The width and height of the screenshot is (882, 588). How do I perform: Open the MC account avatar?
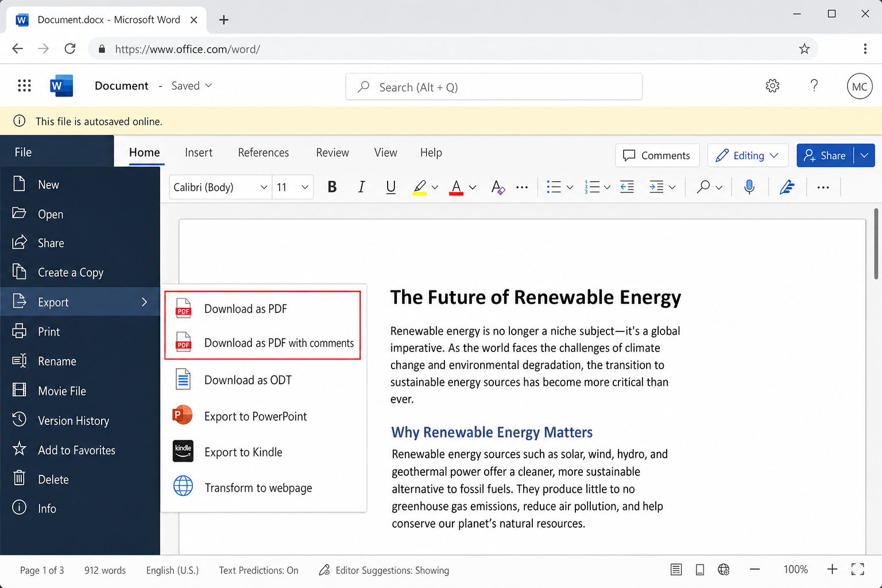pos(859,86)
